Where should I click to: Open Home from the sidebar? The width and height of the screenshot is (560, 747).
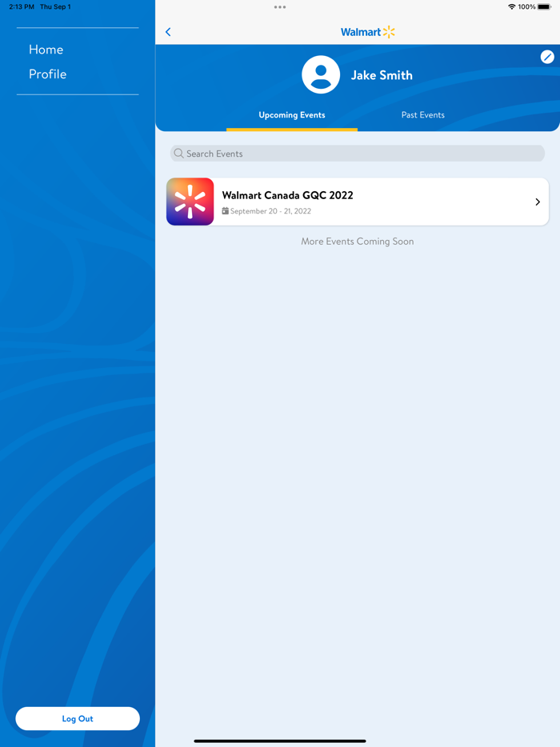point(46,50)
